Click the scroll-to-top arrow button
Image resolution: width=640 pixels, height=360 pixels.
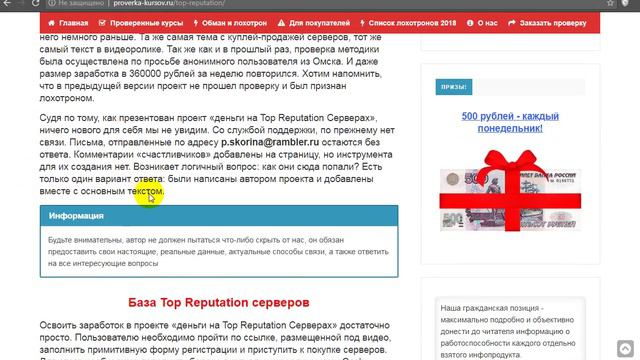point(625,349)
